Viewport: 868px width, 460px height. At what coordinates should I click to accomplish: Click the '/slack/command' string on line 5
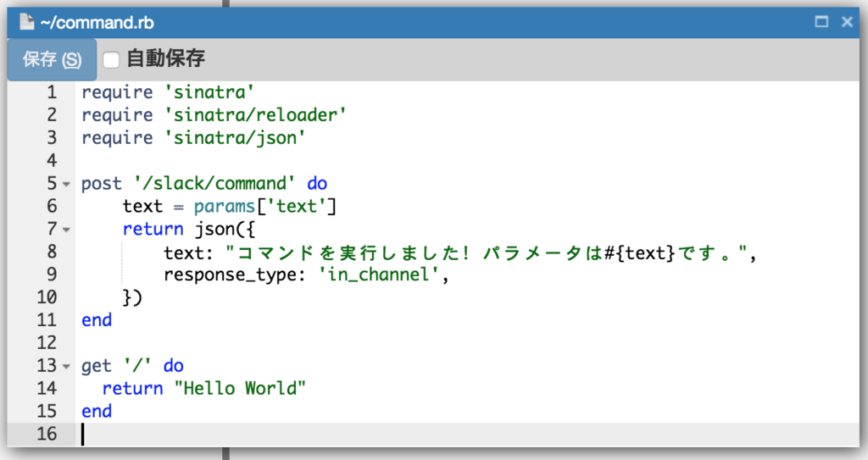214,183
